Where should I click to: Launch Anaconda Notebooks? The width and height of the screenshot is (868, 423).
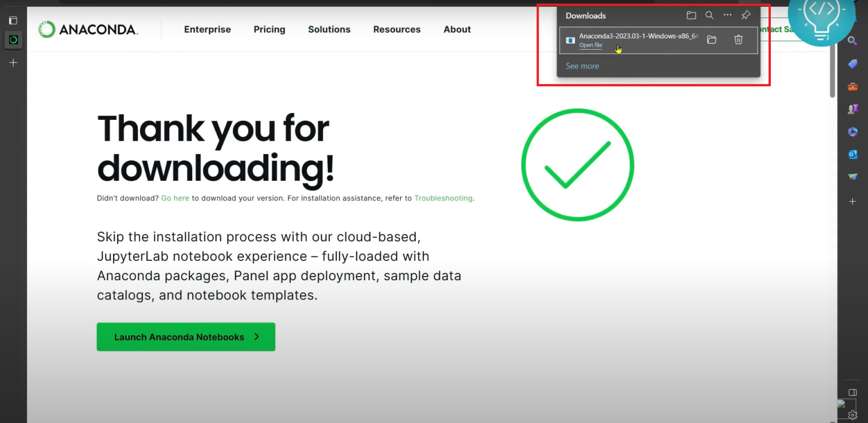point(186,337)
